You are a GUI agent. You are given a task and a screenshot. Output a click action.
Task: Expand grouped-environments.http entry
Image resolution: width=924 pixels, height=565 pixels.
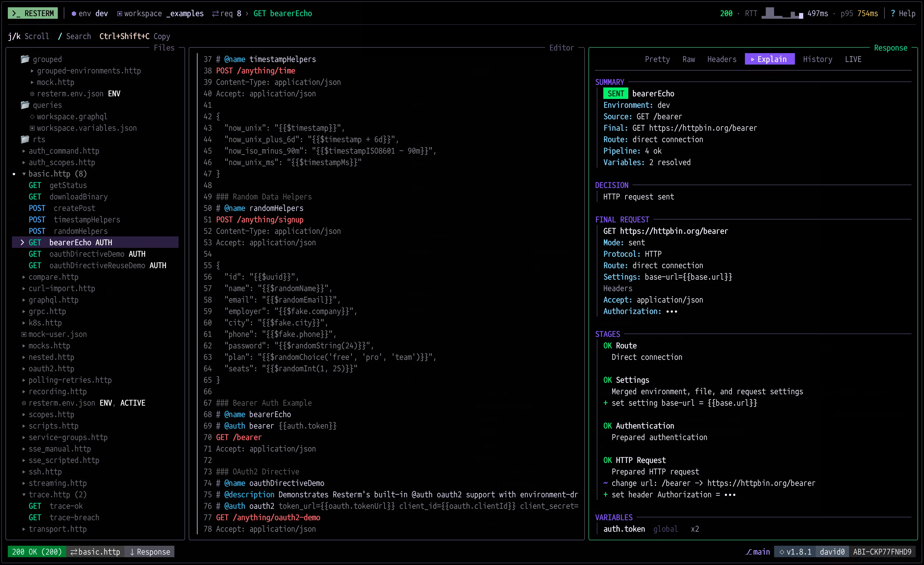(x=32, y=71)
